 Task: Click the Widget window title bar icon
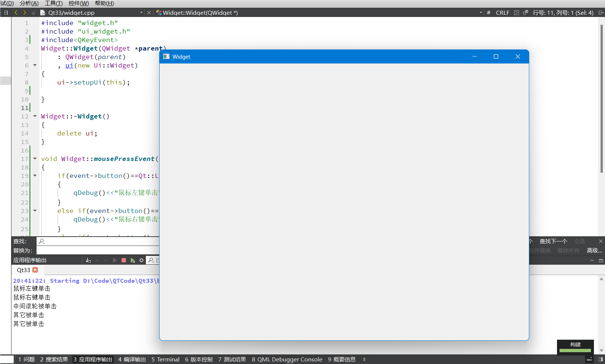166,56
